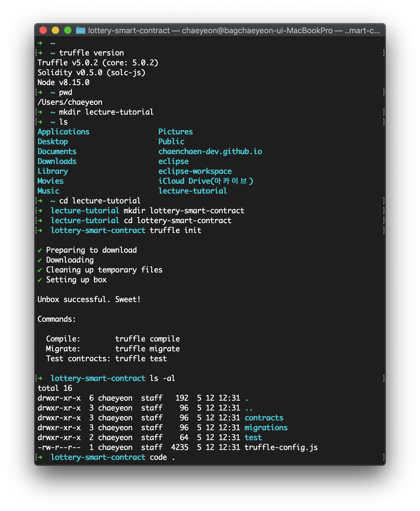Click the green prompt arrow before 'pwd'
This screenshot has width=420, height=511.
40,92
